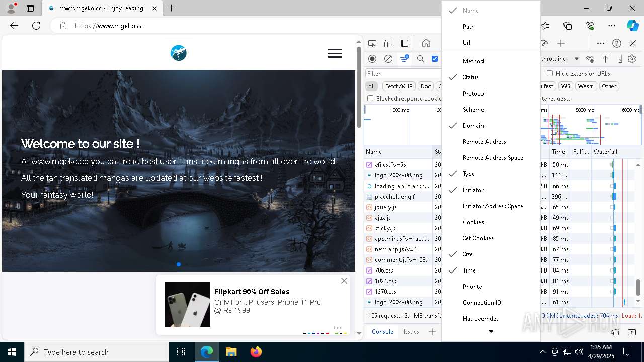Click the record network log button

coord(372,59)
